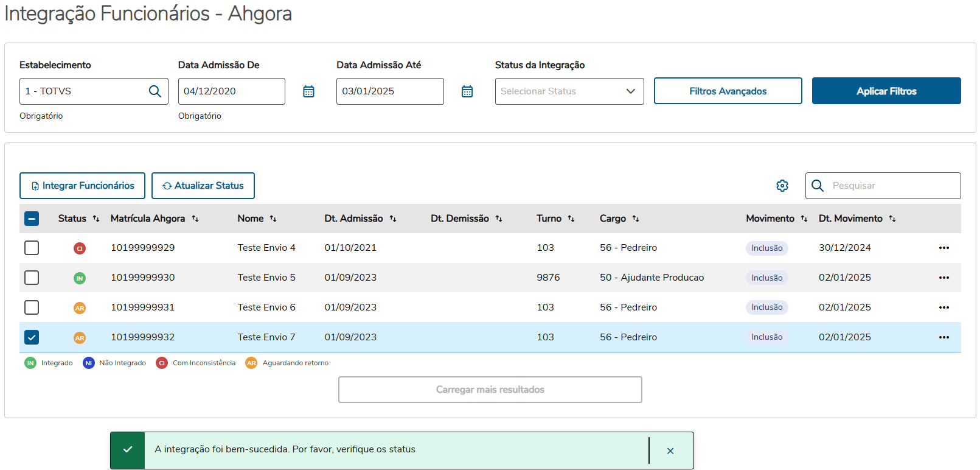Open row actions for Teste Envio 7
This screenshot has width=980, height=470.
point(944,337)
